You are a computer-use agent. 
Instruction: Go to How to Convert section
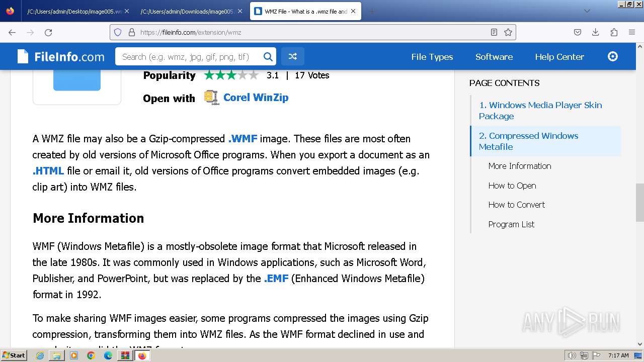click(517, 205)
